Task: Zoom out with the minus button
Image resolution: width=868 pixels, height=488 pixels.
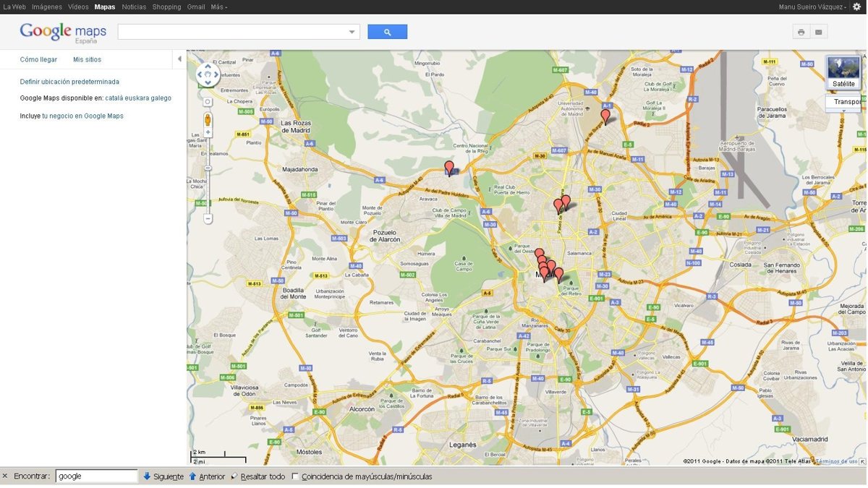Action: click(208, 218)
